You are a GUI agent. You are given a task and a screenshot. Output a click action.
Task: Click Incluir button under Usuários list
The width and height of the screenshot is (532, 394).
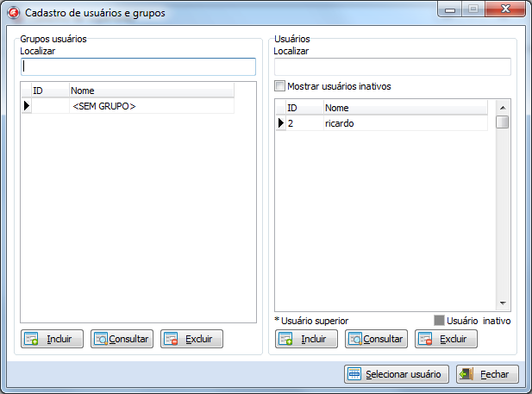[x=306, y=339]
